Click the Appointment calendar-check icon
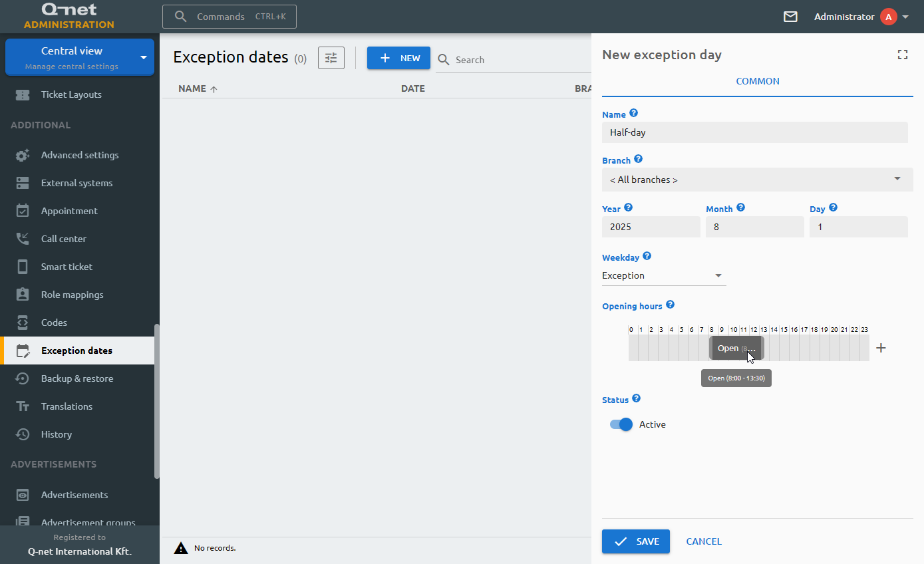The width and height of the screenshot is (924, 564). 23,211
